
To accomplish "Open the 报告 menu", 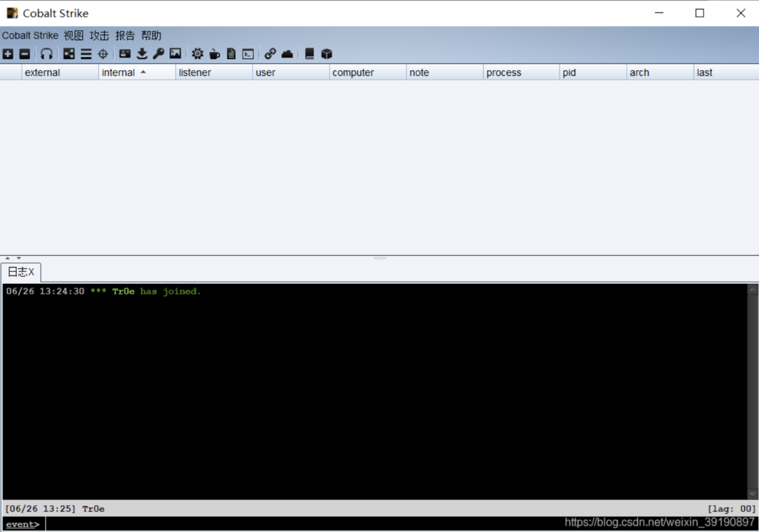I will point(125,35).
